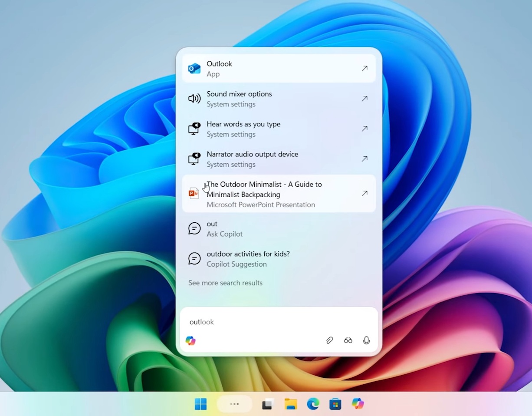This screenshot has height=416, width=532.
Task: Expand the Outlook result with its arrow
Action: coord(365,68)
